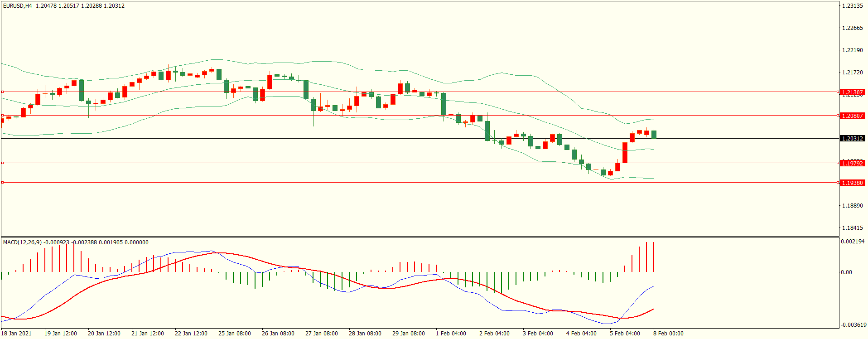Click the 3 Feb 04:00 time label
Screen dimensions: 868x339
coord(538,334)
